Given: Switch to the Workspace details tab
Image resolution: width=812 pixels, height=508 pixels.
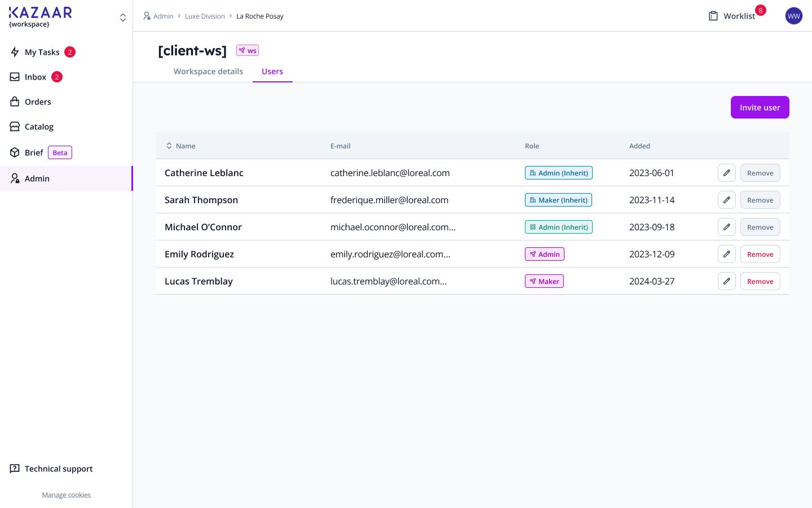Looking at the screenshot, I should 208,71.
